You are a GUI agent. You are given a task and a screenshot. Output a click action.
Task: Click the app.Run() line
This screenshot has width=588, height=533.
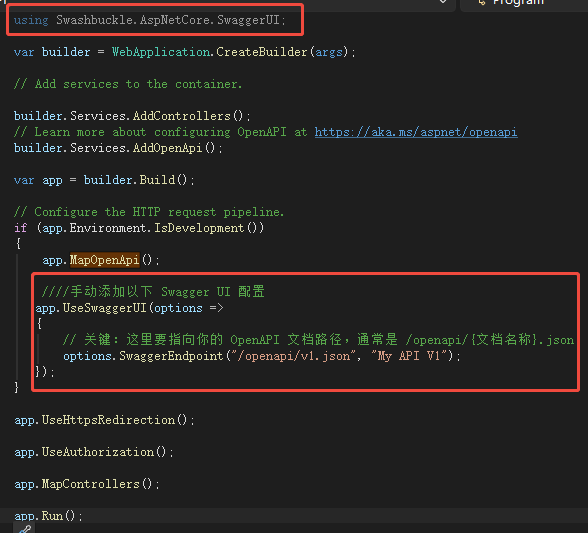pos(48,516)
